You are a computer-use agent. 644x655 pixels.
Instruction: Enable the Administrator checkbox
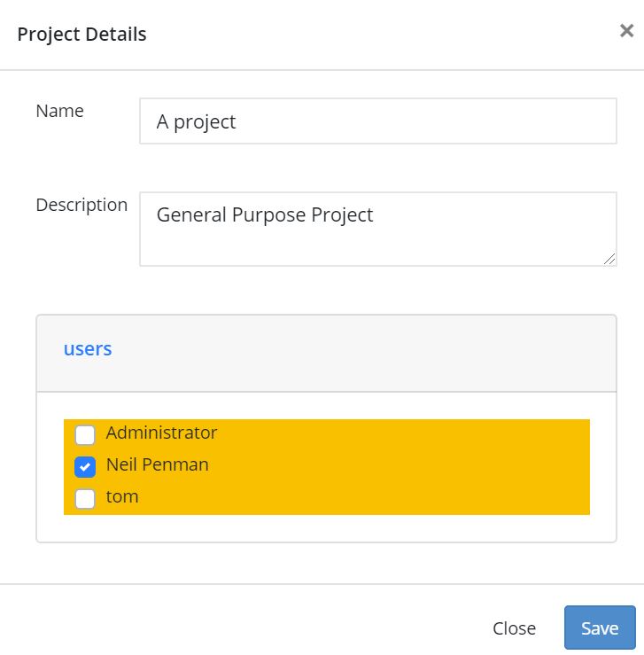click(85, 434)
